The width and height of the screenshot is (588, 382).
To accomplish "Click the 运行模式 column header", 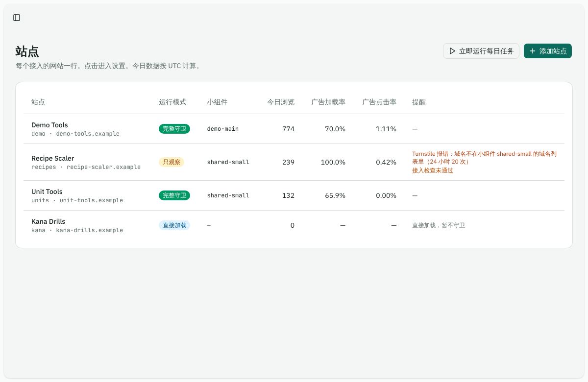I will pos(172,102).
